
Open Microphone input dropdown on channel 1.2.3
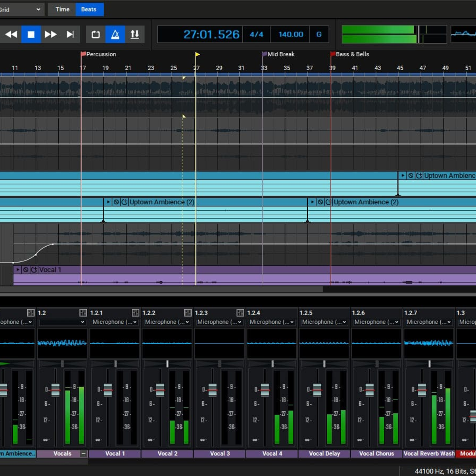(x=219, y=322)
